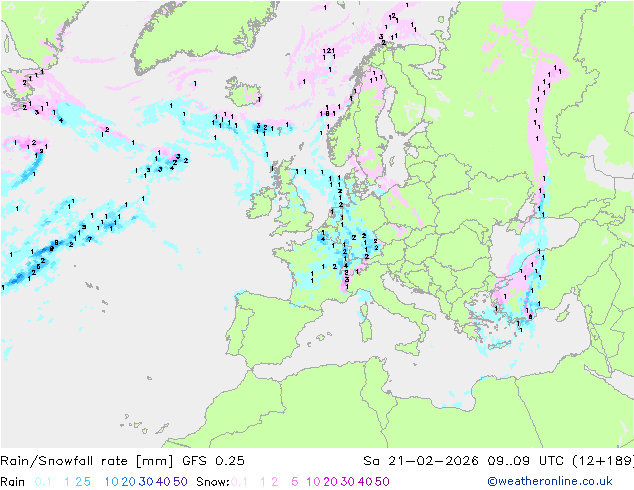Image resolution: width=634 pixels, height=490 pixels.
Task: Select the Rain legend value 30
Action: 146,482
